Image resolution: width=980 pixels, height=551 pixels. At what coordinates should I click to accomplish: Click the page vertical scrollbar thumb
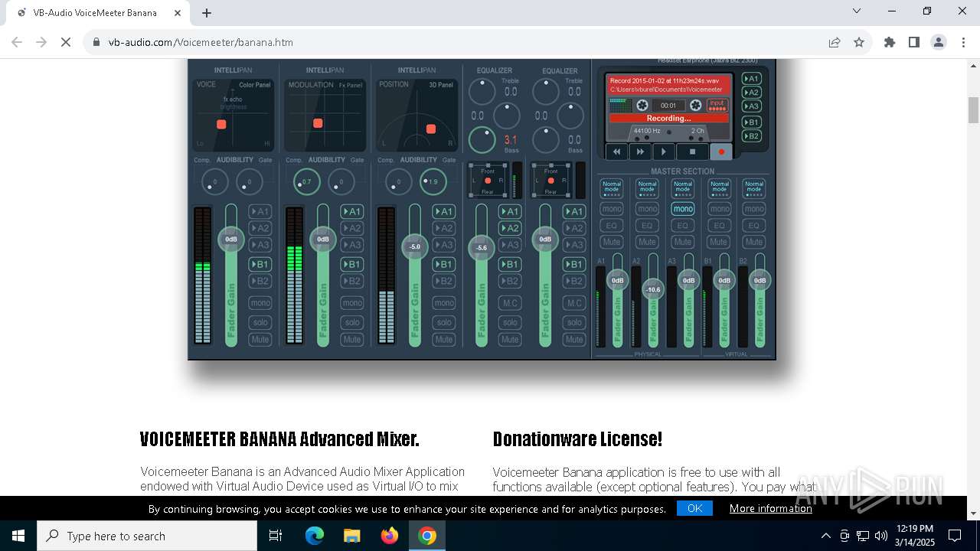click(973, 110)
